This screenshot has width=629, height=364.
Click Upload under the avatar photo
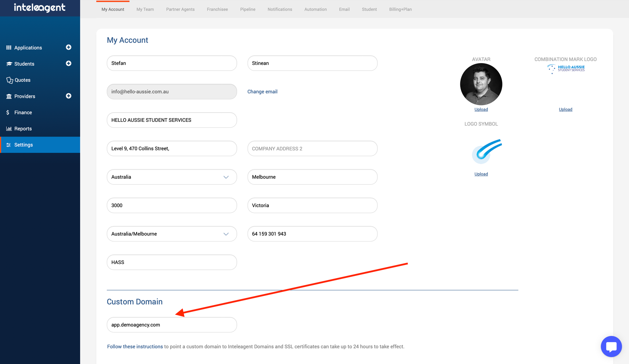[x=481, y=110]
